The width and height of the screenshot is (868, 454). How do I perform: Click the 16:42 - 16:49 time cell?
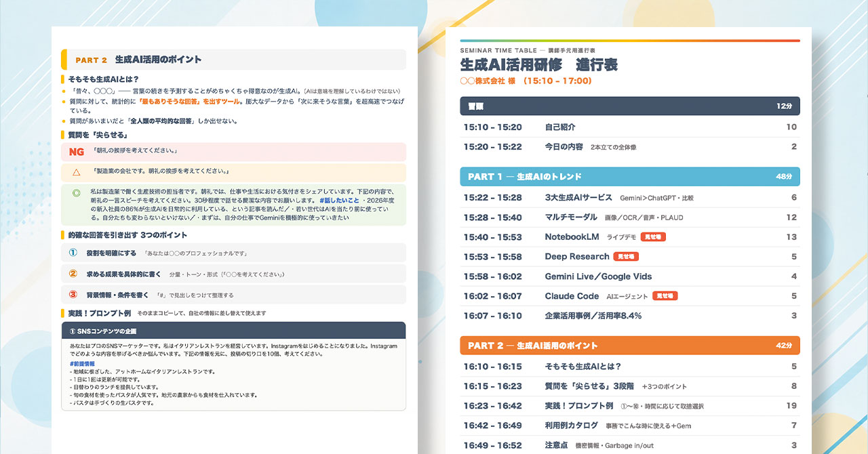click(492, 426)
